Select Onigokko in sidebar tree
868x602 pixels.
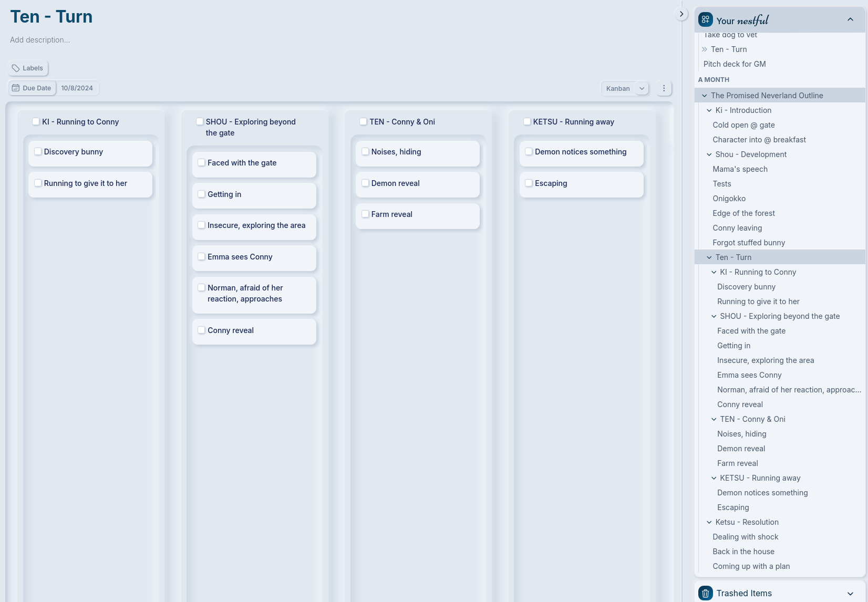[729, 199]
